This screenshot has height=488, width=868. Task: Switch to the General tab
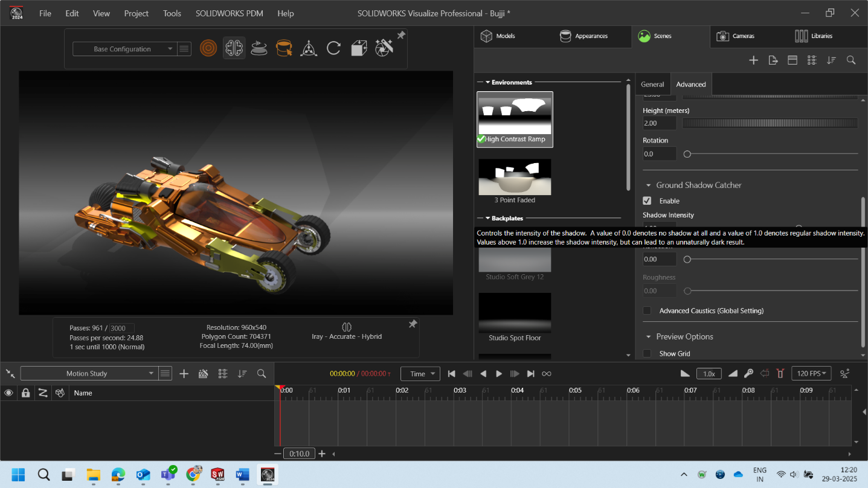[652, 85]
